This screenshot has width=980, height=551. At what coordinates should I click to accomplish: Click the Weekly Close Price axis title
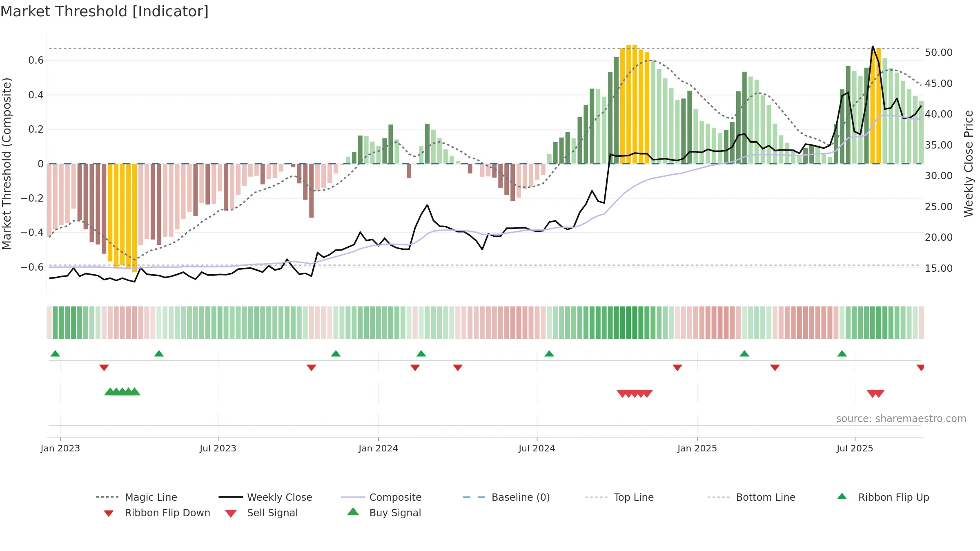[x=969, y=163]
